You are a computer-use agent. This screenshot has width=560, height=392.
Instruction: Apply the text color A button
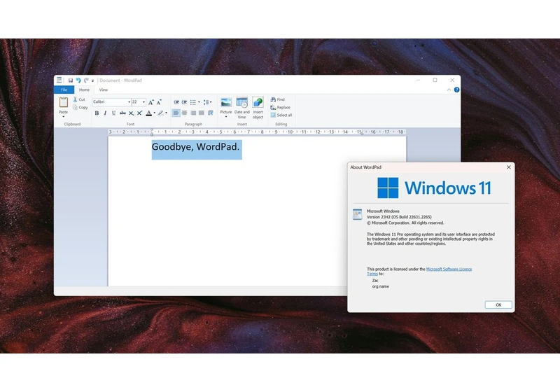(x=149, y=113)
